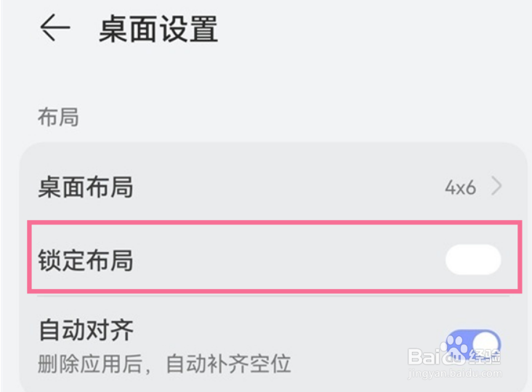Tap the divider line below 锁定布局
Viewport: 532px width, 392px height.
click(273, 295)
